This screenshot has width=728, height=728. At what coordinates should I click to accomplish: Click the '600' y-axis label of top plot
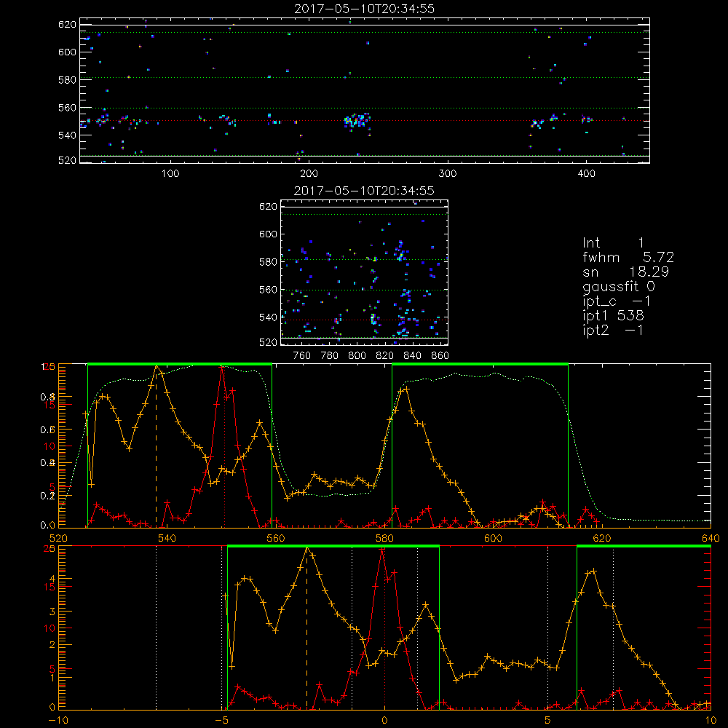click(x=67, y=52)
